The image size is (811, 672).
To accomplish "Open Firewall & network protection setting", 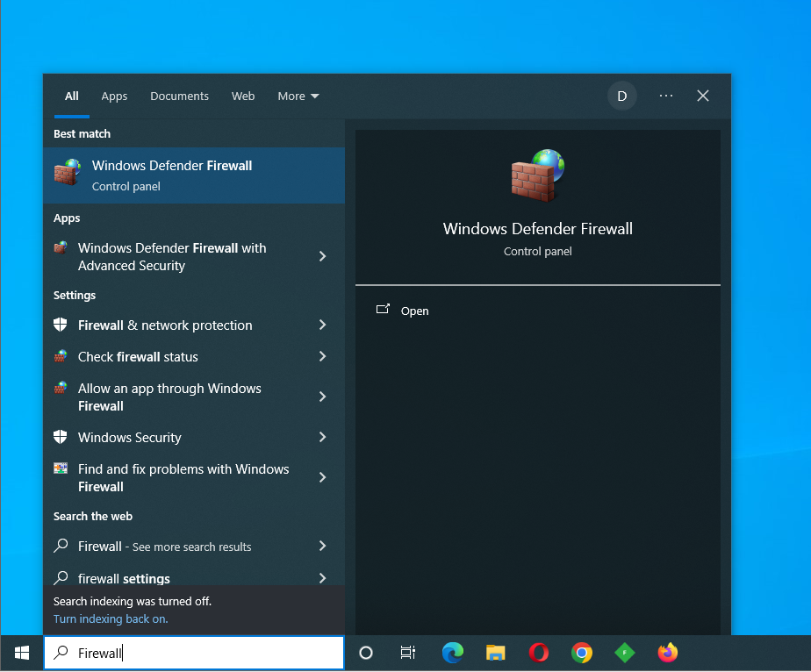I will pyautogui.click(x=194, y=325).
